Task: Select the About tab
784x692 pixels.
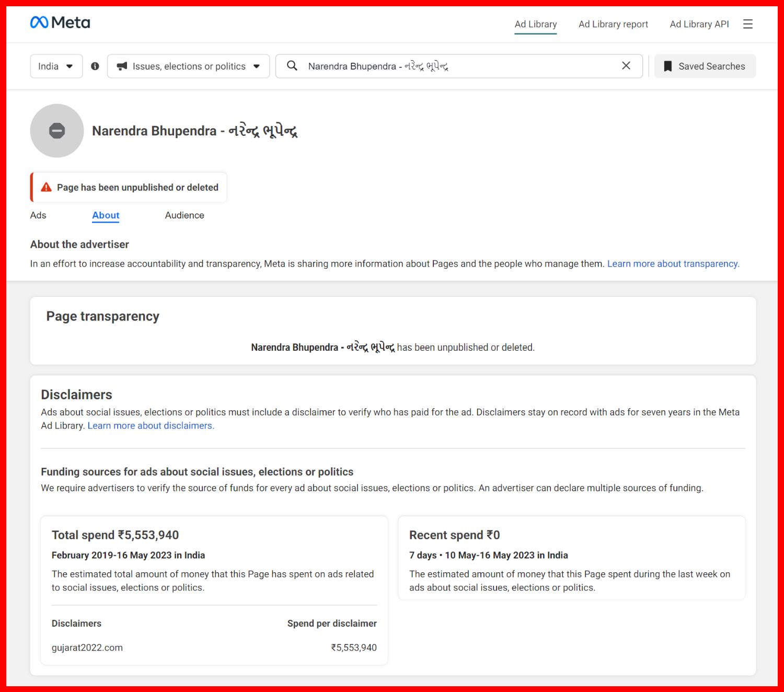Action: tap(106, 215)
